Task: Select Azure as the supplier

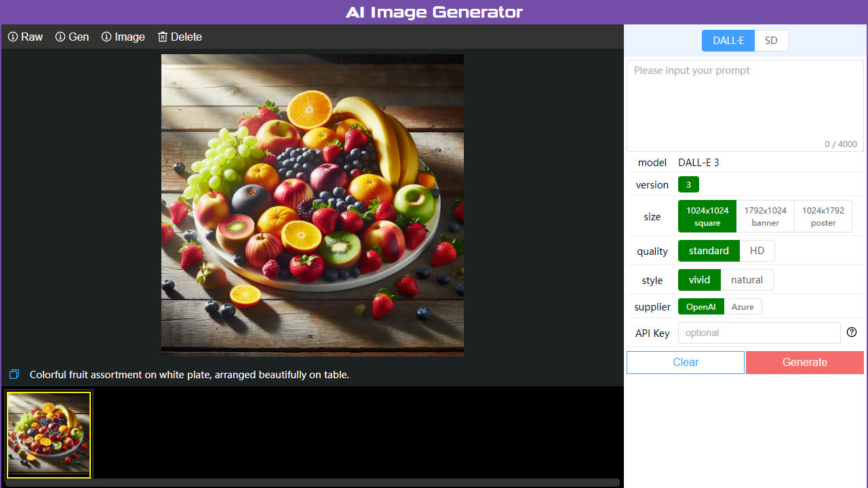Action: click(743, 306)
